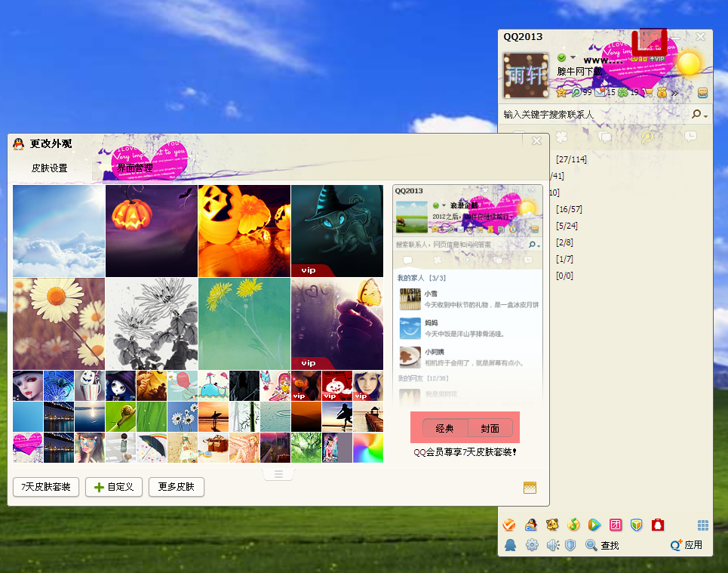Switch to the clover friends tab
This screenshot has width=728, height=573.
[x=562, y=136]
